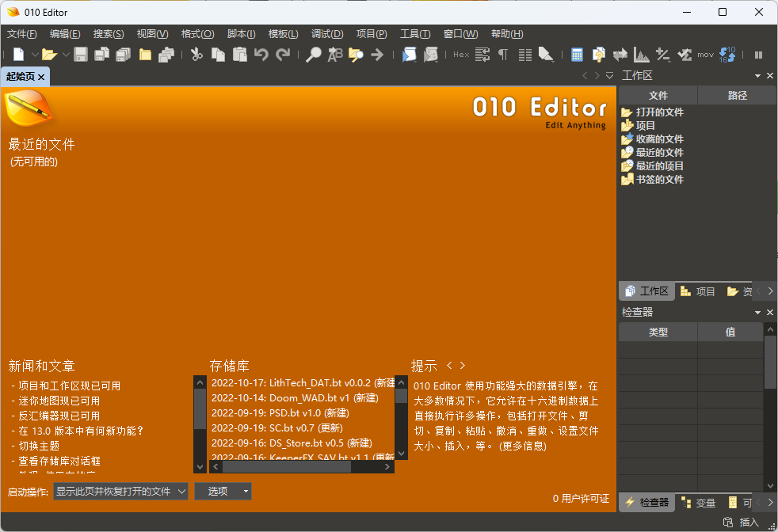The width and height of the screenshot is (778, 532).
Task: Open the 编辑(E) menu
Action: coord(65,34)
